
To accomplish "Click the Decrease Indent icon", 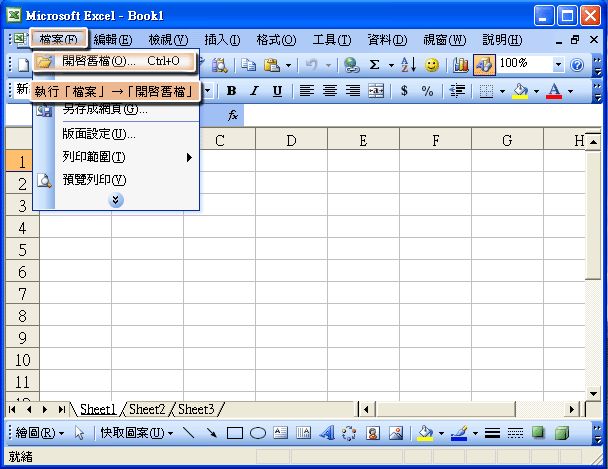I will point(457,91).
